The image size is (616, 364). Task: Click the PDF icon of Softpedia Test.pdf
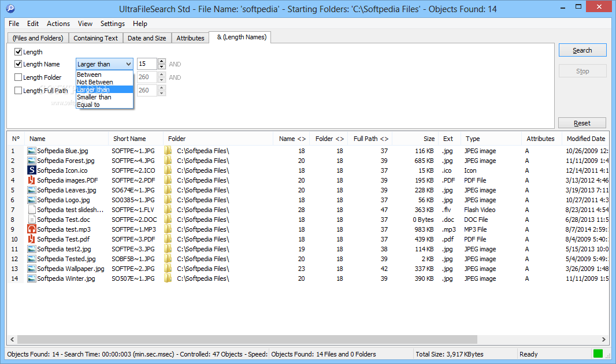click(x=31, y=239)
